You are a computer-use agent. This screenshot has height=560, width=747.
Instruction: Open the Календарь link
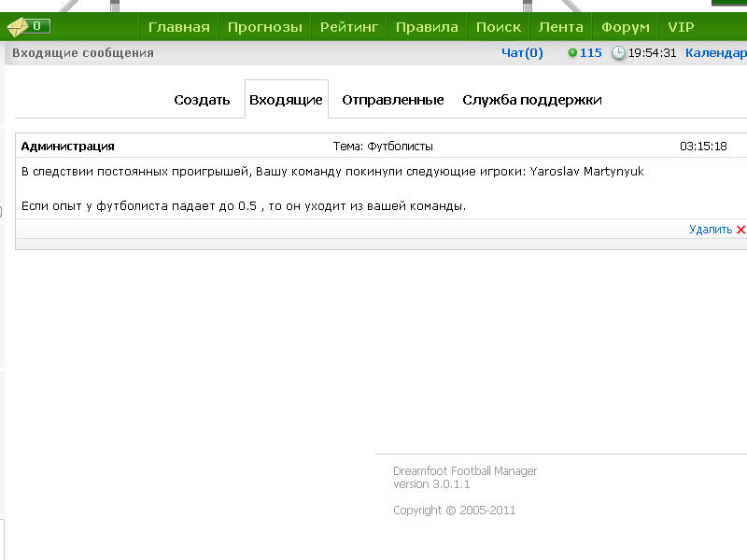(716, 53)
